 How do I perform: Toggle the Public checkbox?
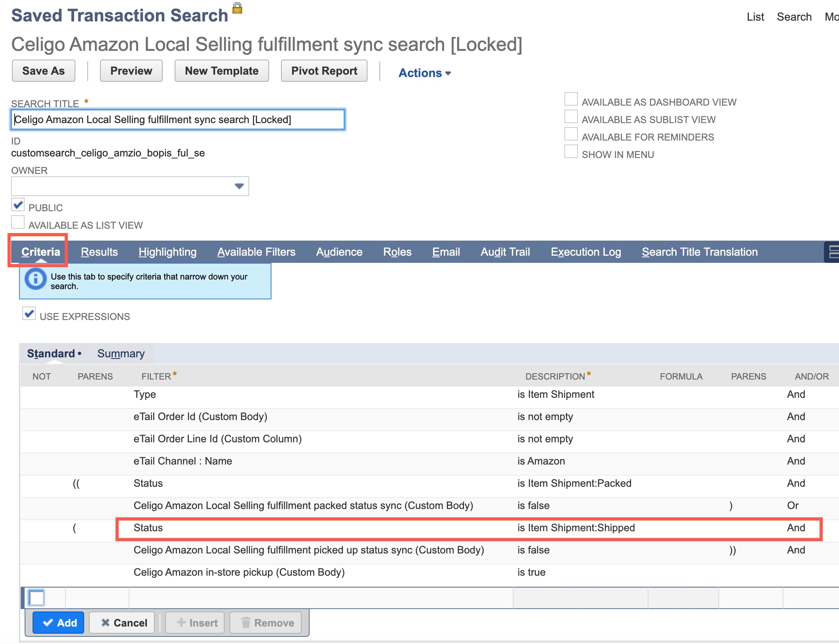(x=18, y=206)
